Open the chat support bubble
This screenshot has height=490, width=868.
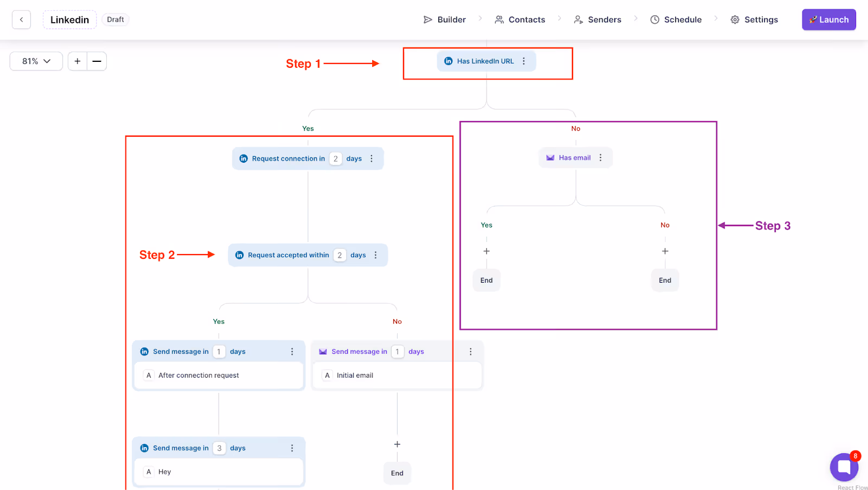pos(844,467)
